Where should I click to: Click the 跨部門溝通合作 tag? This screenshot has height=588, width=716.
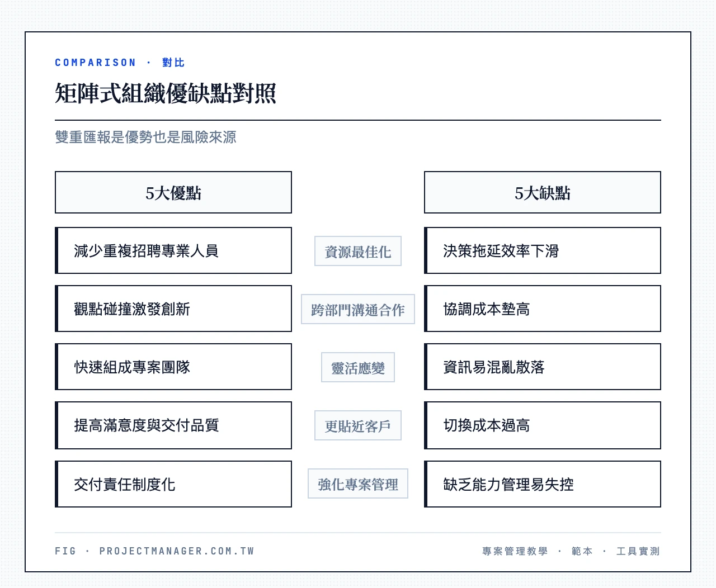coord(358,309)
